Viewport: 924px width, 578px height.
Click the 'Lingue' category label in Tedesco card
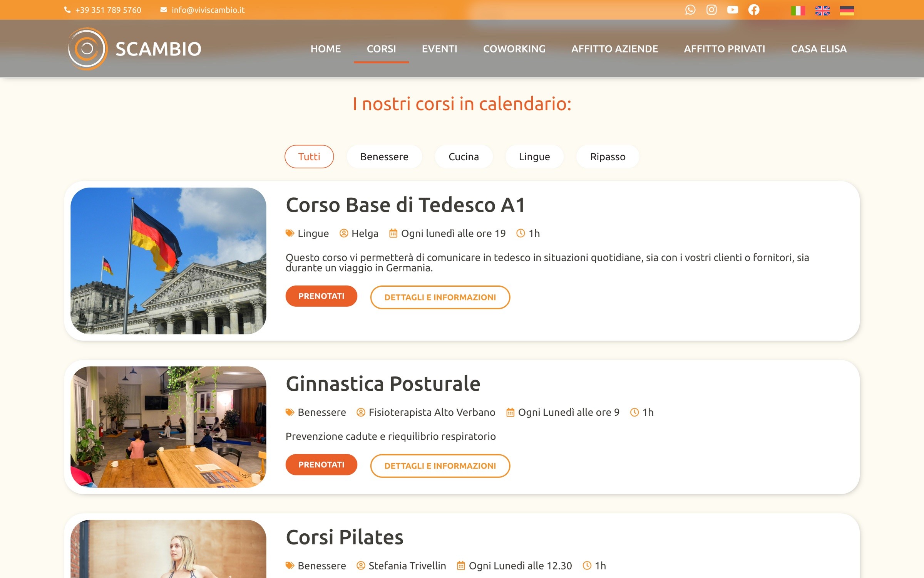(x=313, y=234)
